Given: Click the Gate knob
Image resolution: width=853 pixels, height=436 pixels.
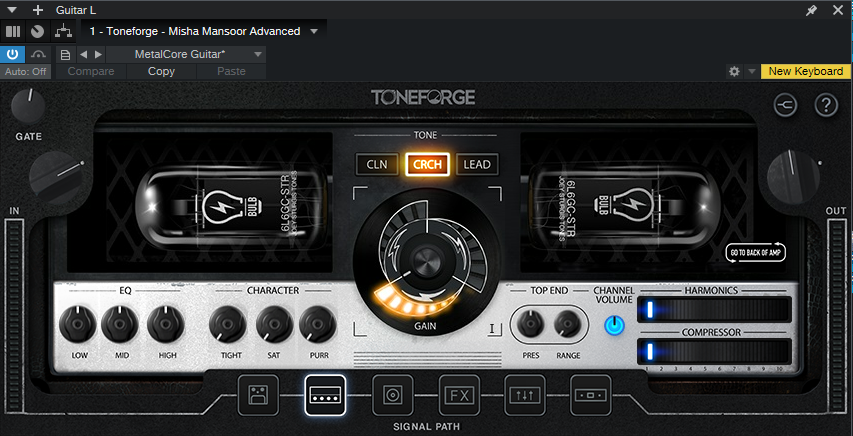Looking at the screenshot, I should 28,107.
